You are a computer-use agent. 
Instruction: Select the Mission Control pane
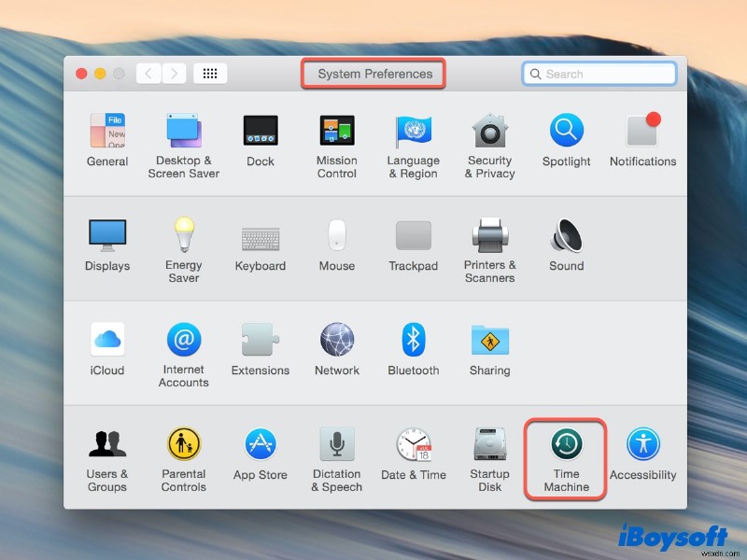point(336,140)
